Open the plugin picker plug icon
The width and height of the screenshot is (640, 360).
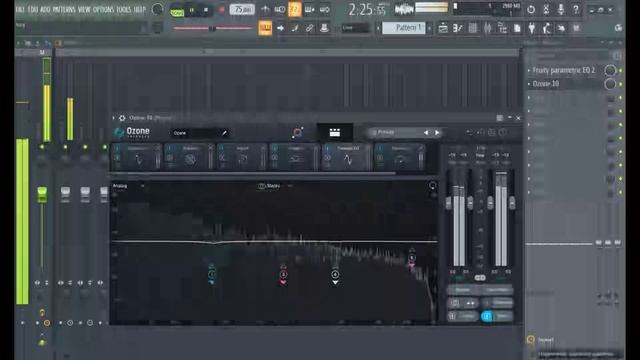532,28
